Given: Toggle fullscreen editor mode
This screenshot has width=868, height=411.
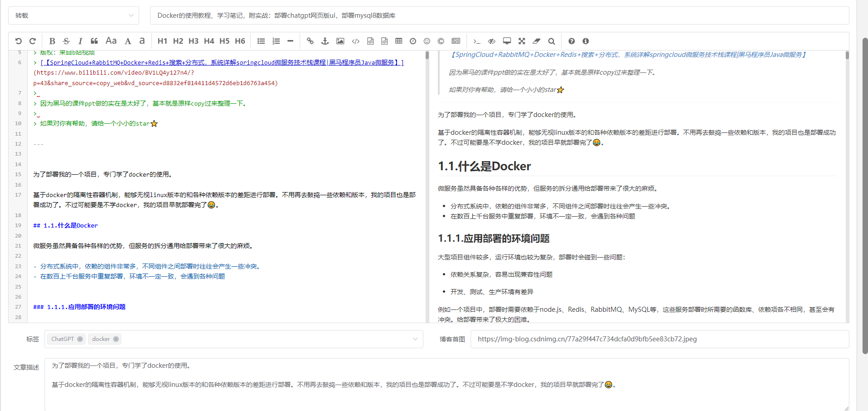Looking at the screenshot, I should click(522, 41).
